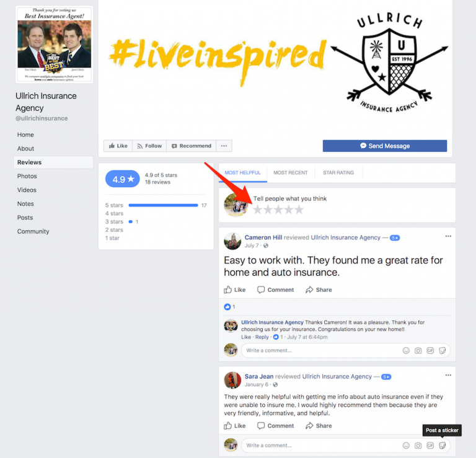This screenshot has height=458, width=476.
Task: Open three-dot options on Sara Jean's review
Action: [x=448, y=375]
